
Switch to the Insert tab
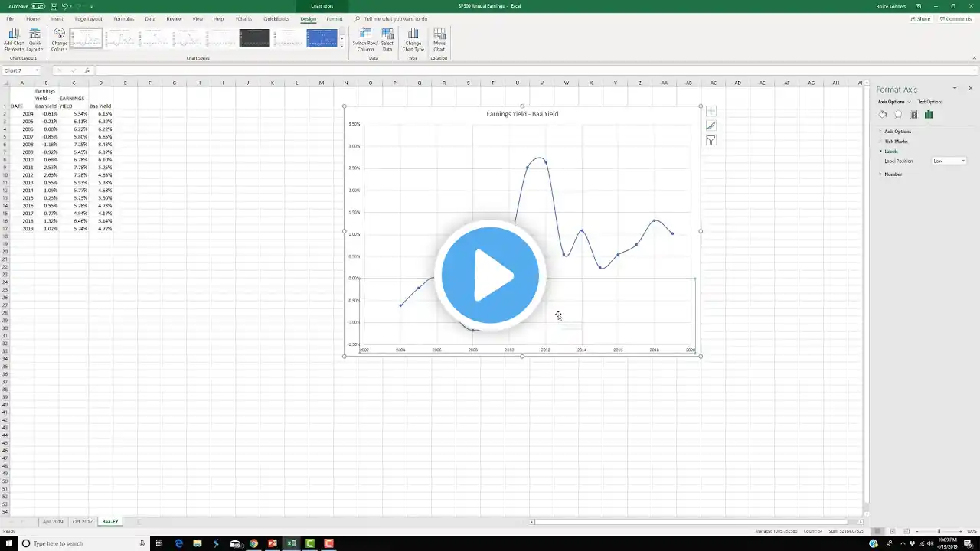(57, 18)
